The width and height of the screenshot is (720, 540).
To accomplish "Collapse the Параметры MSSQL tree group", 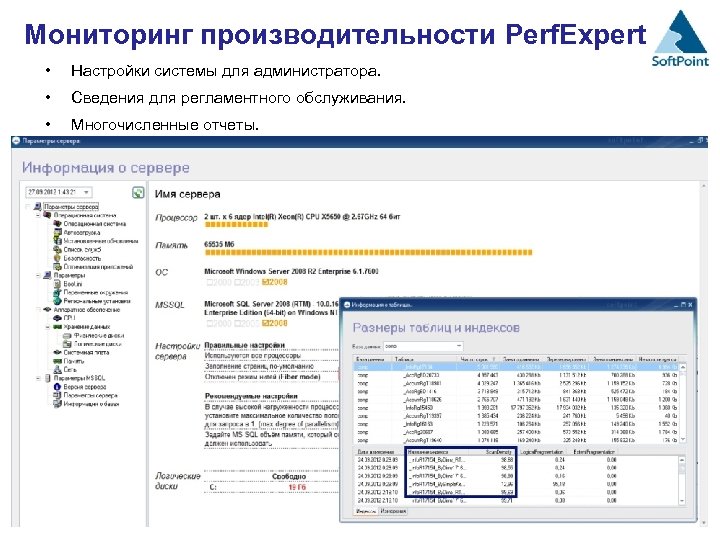I will (x=38, y=378).
